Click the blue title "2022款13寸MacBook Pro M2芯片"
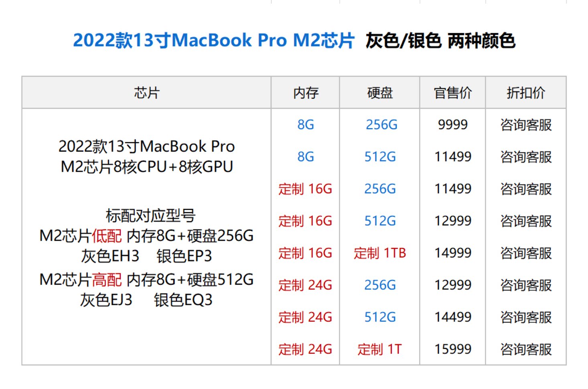The width and height of the screenshot is (588, 389). tap(214, 41)
